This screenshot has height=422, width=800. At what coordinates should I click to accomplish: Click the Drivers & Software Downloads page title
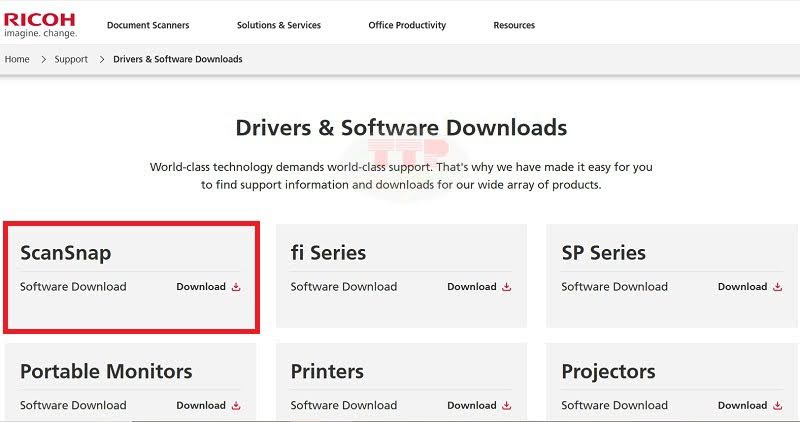pos(401,128)
